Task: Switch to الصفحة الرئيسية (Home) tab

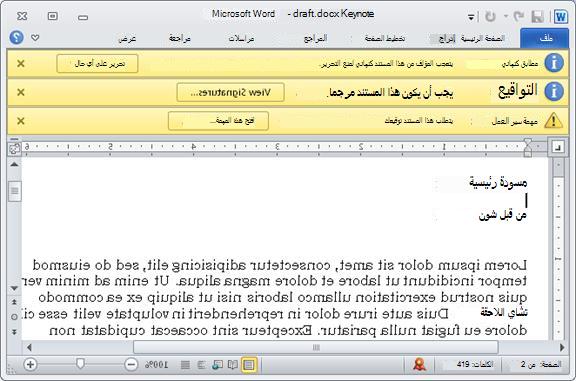Action: tap(483, 38)
